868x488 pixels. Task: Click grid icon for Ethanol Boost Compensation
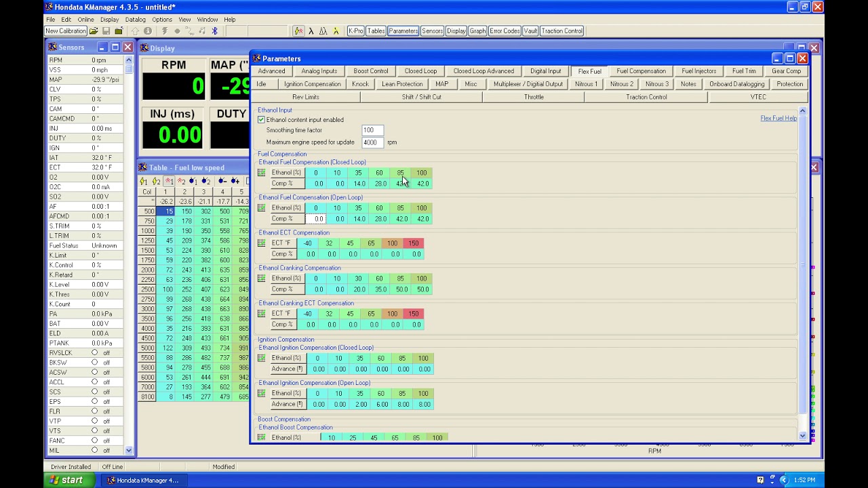[x=262, y=437]
